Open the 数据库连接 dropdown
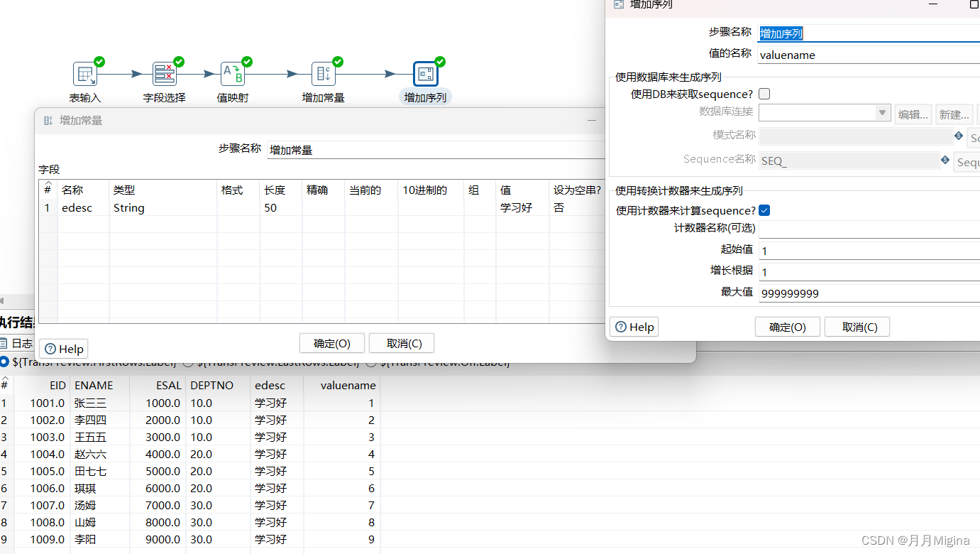 click(x=883, y=113)
